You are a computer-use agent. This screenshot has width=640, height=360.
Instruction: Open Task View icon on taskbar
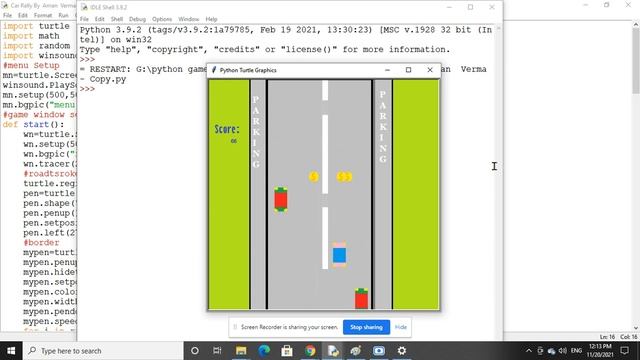[217, 351]
